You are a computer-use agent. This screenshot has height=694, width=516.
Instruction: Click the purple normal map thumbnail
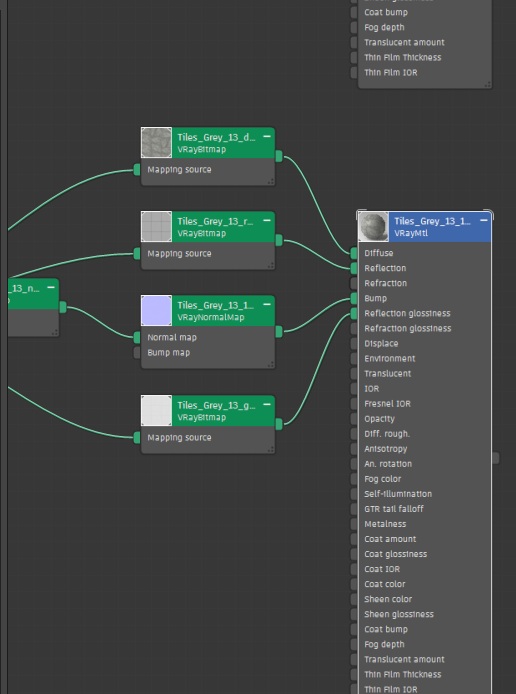pos(156,310)
